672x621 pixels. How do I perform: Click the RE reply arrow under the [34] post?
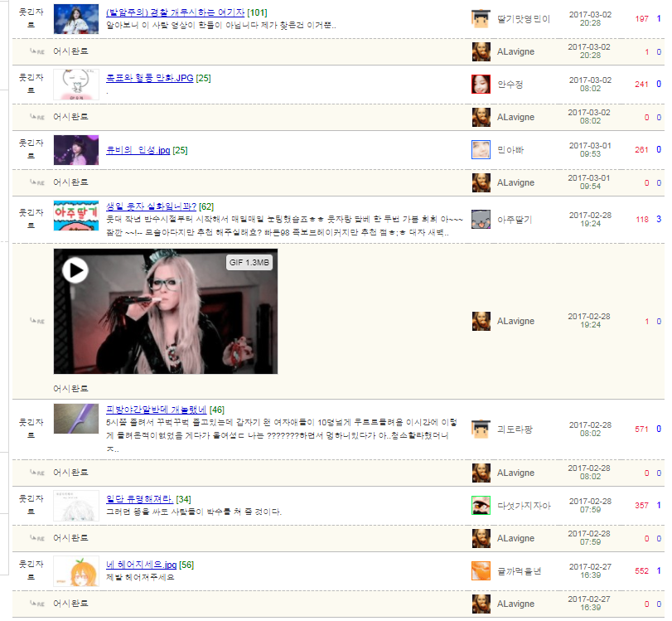click(37, 538)
